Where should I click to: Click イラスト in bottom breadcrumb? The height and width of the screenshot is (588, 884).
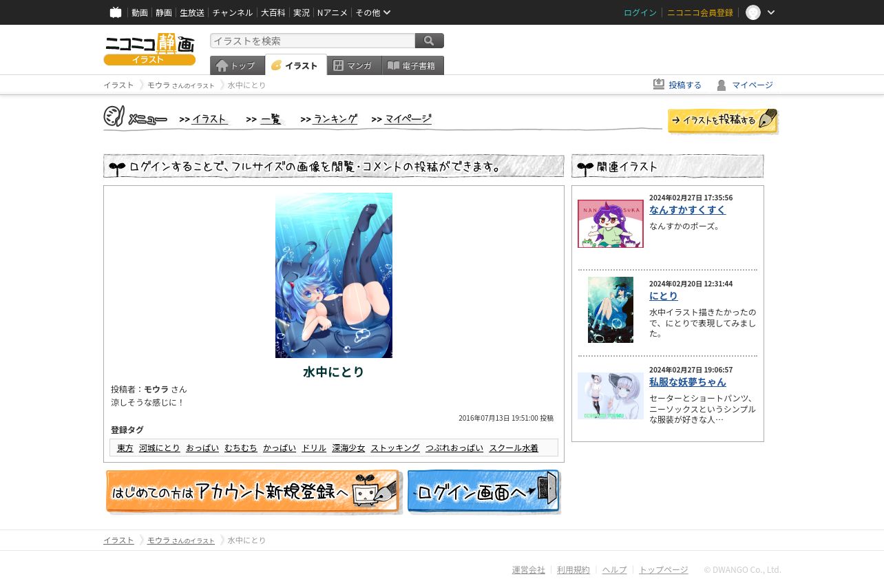[x=118, y=540]
